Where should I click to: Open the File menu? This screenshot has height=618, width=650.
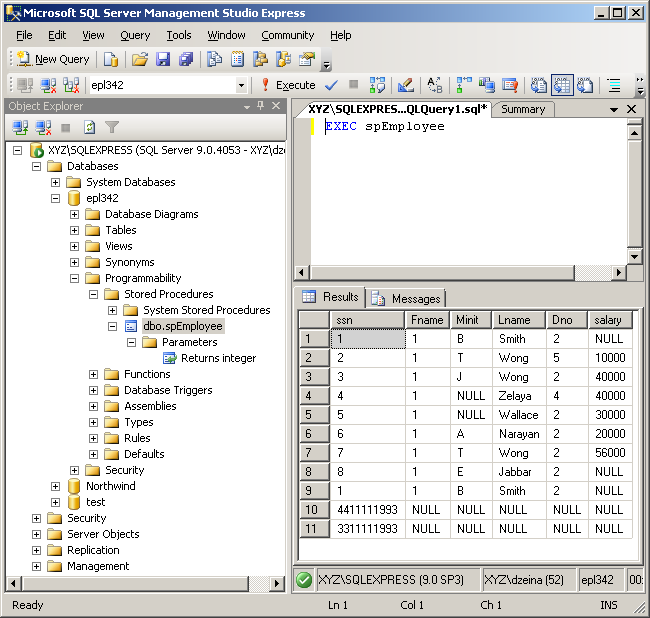[x=24, y=35]
